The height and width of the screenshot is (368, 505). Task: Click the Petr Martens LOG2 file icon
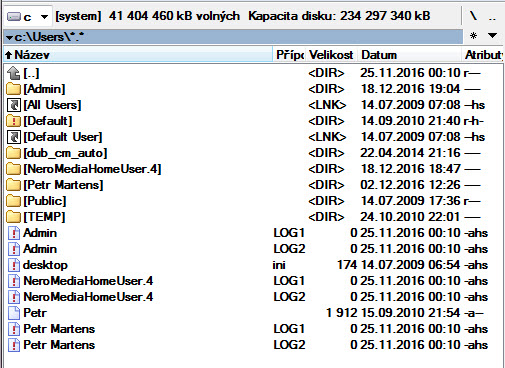click(14, 345)
